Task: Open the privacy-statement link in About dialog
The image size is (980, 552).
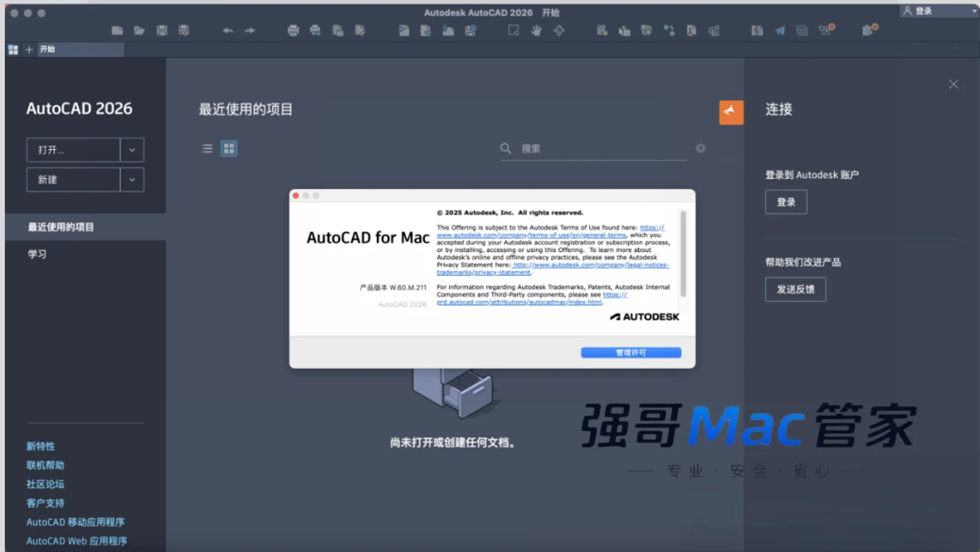Action: click(x=552, y=268)
